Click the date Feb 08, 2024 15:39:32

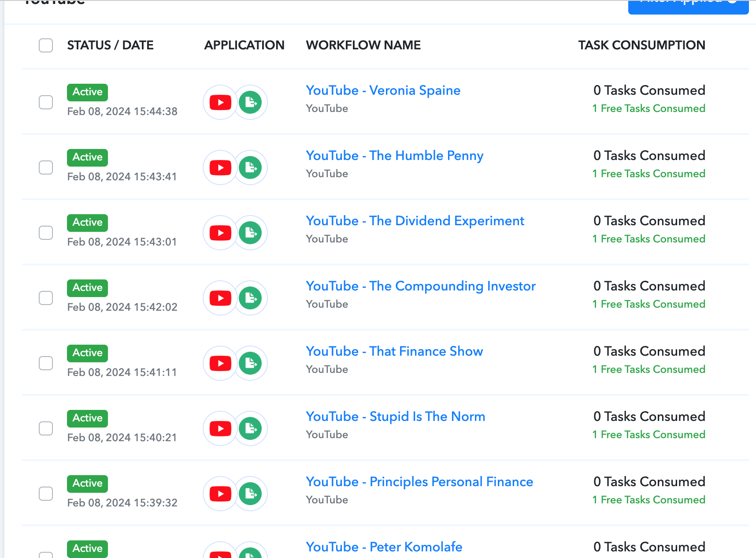click(x=122, y=503)
